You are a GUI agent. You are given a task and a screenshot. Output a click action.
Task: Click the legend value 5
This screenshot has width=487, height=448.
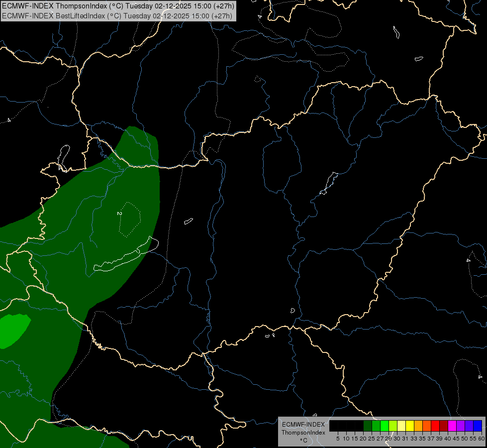tap(338, 439)
